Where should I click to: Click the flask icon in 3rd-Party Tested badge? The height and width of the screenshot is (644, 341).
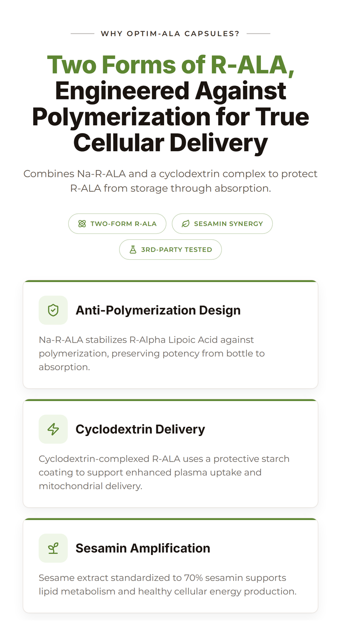point(133,249)
